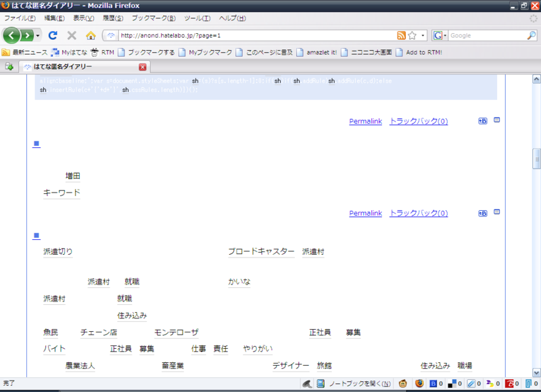This screenshot has width=541, height=392.
Task: Close the はてな匿名ダイアリー tab with red X
Action: coord(143,67)
